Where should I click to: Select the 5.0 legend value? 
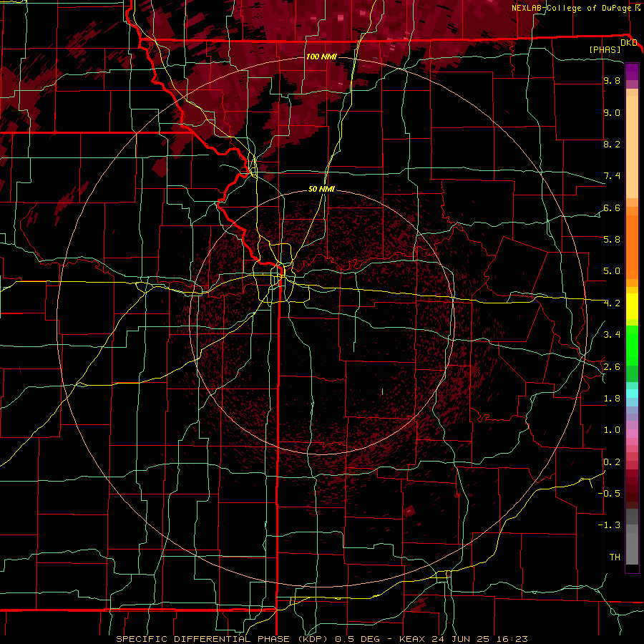click(x=612, y=271)
